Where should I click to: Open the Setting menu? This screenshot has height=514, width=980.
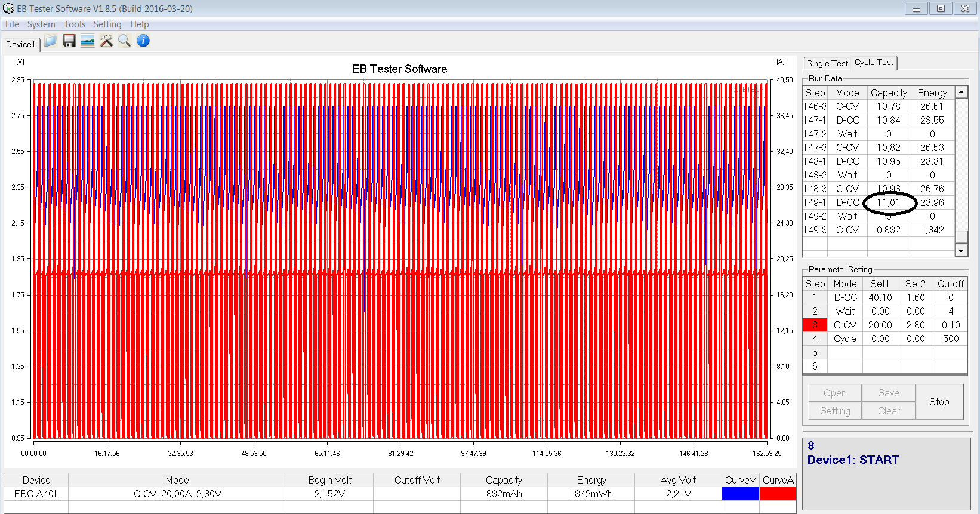pyautogui.click(x=107, y=24)
